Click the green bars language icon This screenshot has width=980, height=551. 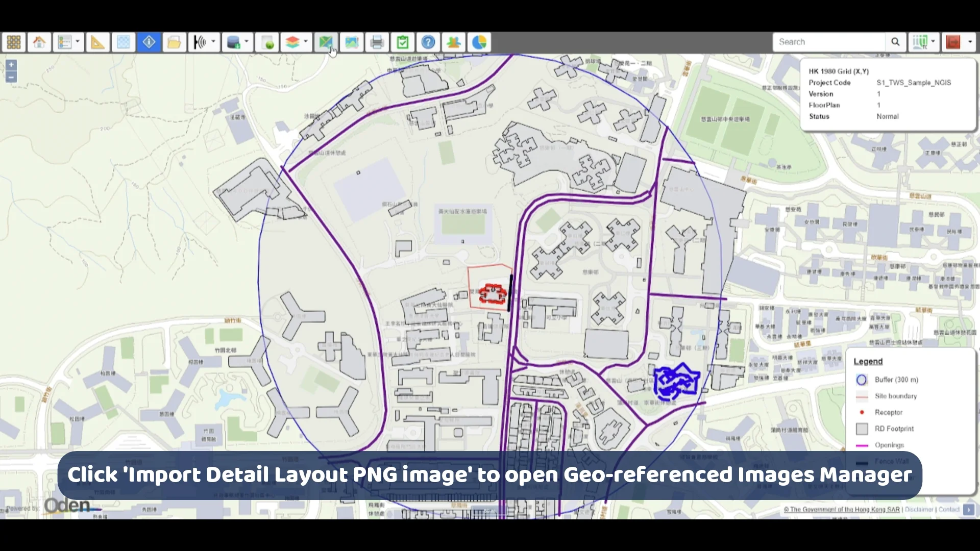point(920,42)
